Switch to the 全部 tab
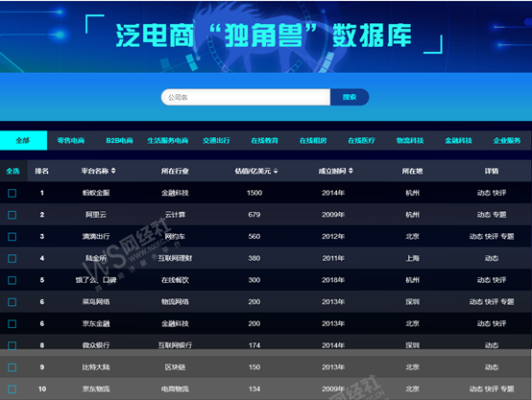 (x=23, y=140)
